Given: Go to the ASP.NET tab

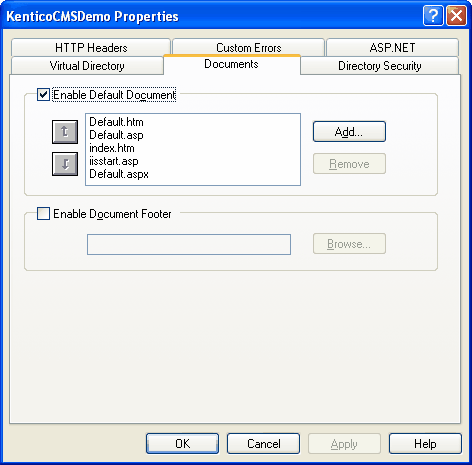Looking at the screenshot, I should (x=392, y=48).
